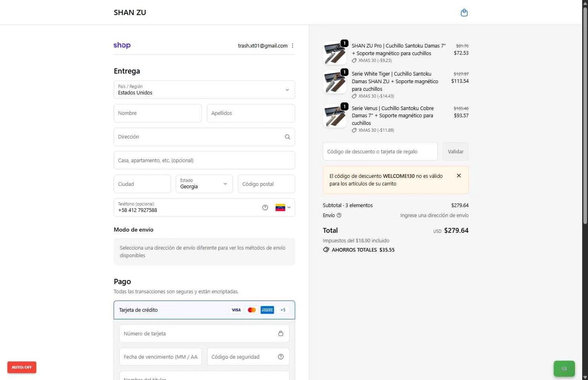Image resolution: width=588 pixels, height=380 pixels.
Task: Click the Casa, apartamento optional field
Action: click(204, 160)
